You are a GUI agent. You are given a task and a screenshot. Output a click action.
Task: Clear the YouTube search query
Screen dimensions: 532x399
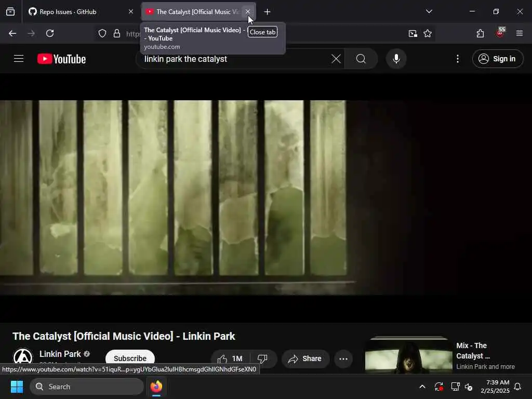point(336,59)
